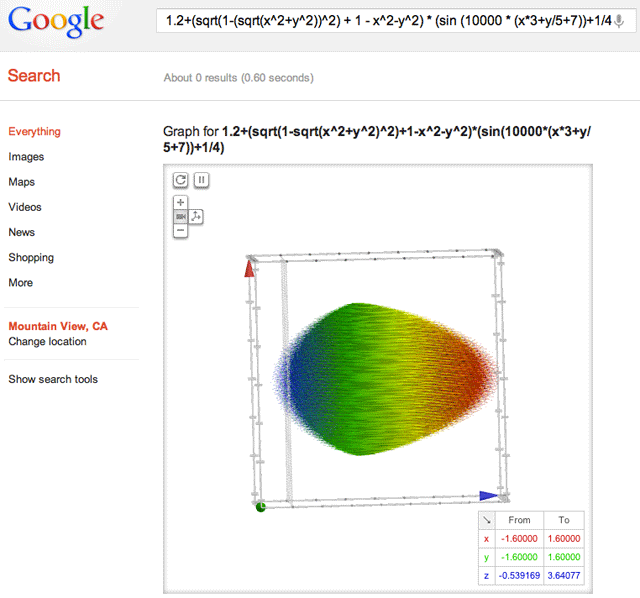Open Images search results
Viewport: 640px width, 598px height.
pos(26,157)
